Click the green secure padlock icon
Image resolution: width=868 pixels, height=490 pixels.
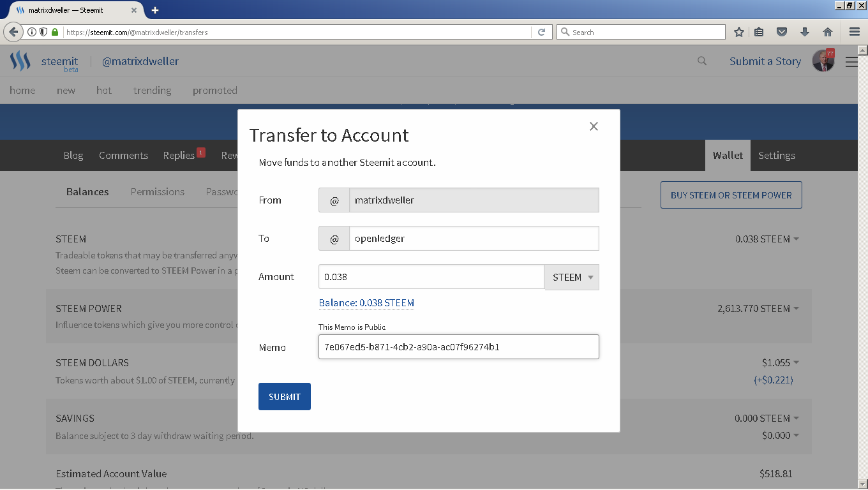point(55,32)
